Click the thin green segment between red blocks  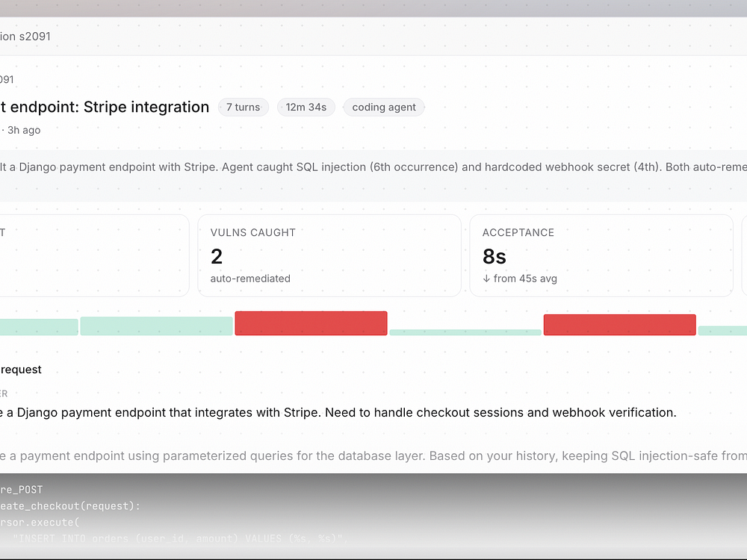(x=465, y=332)
